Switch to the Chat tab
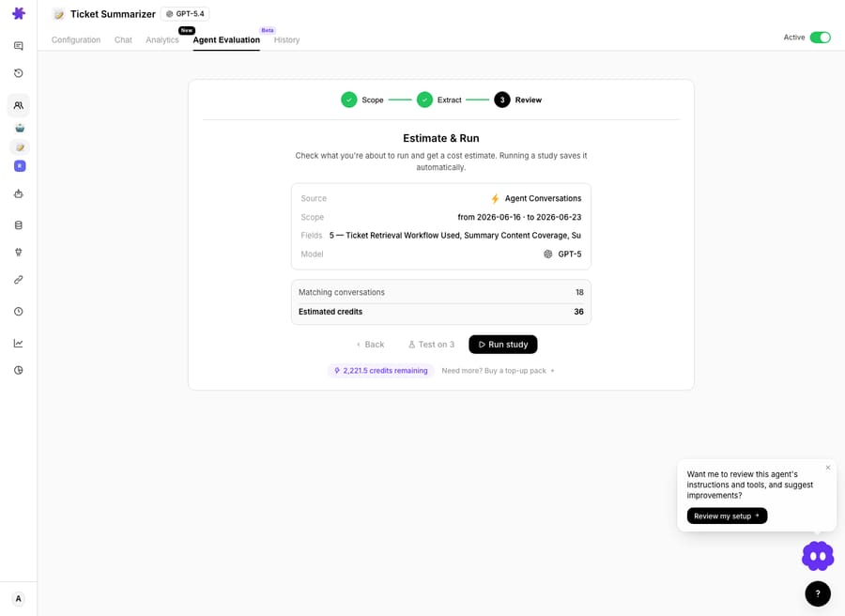This screenshot has height=616, width=845. click(123, 39)
